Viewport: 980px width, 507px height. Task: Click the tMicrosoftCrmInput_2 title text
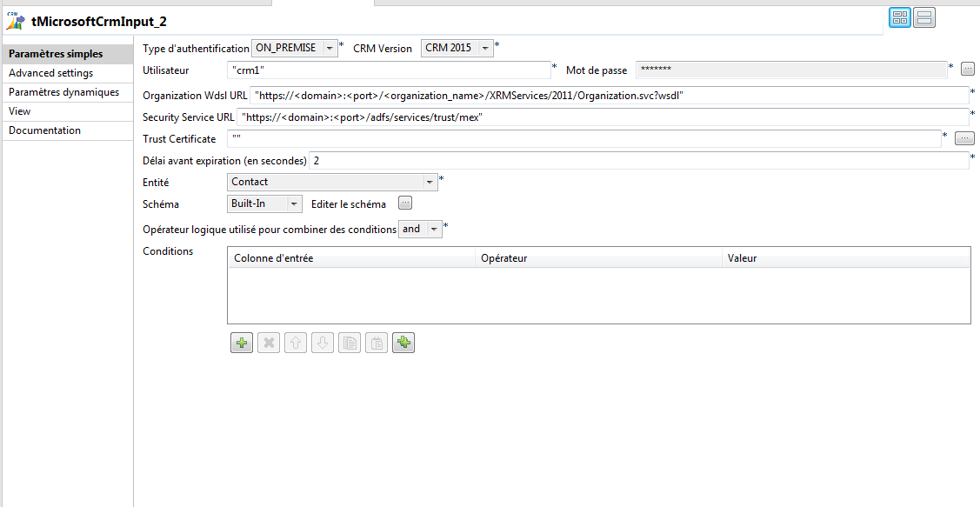click(99, 22)
